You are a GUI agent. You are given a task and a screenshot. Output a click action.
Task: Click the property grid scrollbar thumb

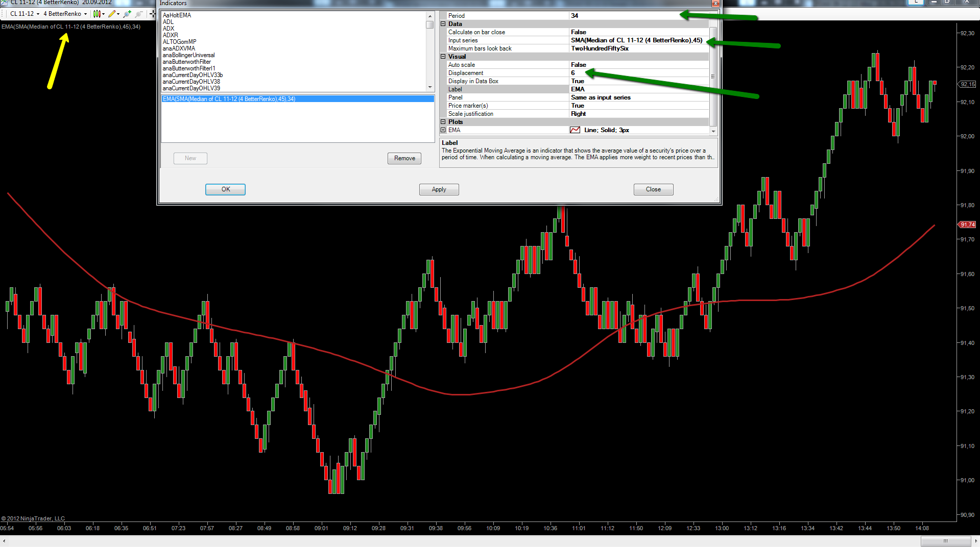tap(713, 77)
